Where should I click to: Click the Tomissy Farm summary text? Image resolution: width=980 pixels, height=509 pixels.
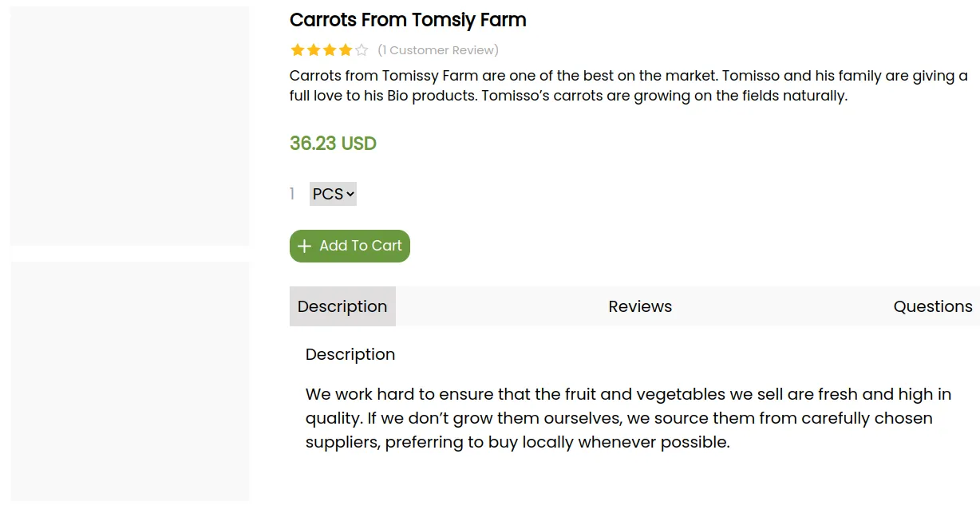click(628, 86)
